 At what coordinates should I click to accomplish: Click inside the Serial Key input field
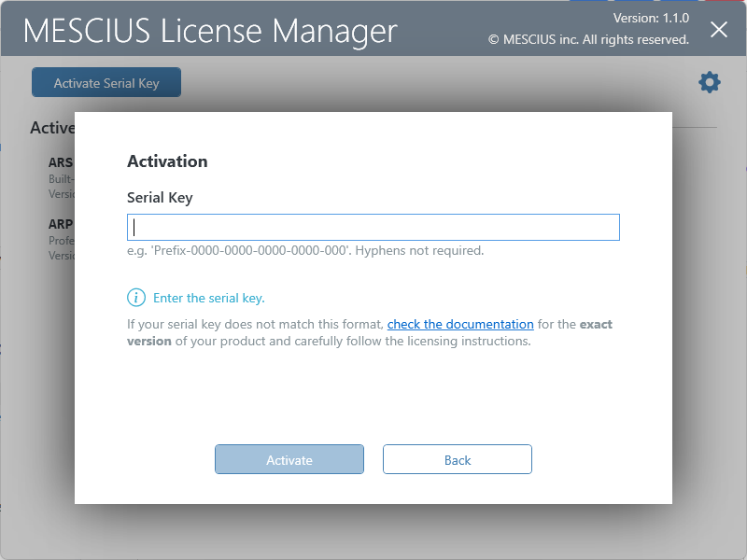pos(373,228)
